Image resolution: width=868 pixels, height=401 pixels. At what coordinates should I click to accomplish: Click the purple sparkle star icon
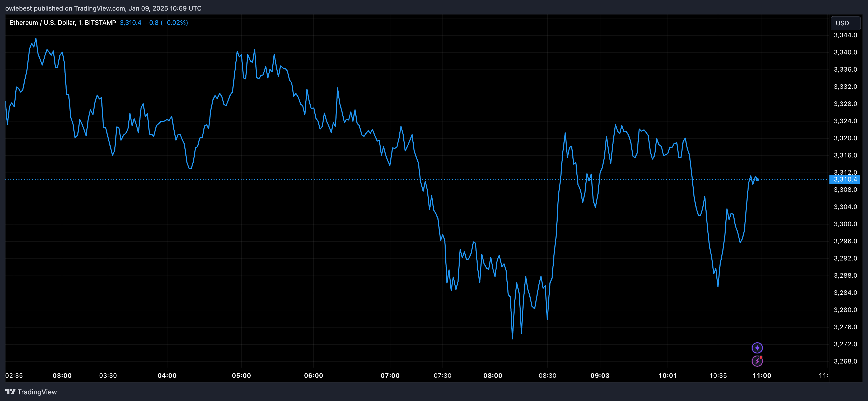(757, 348)
